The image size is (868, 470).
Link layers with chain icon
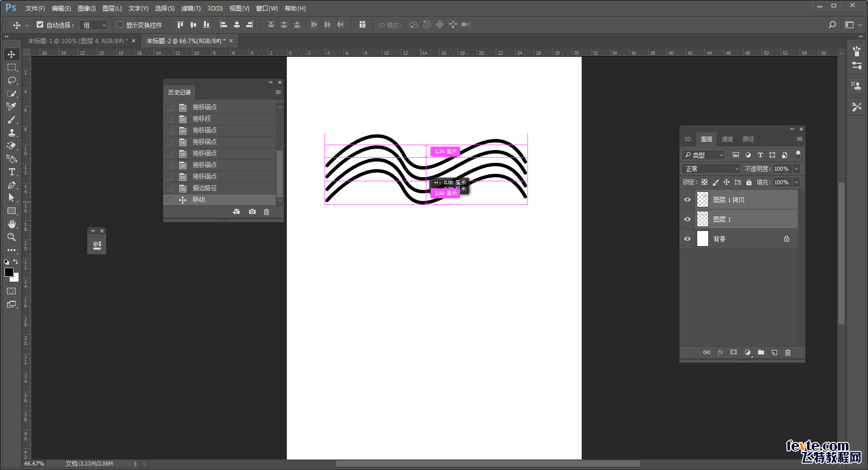(x=707, y=352)
